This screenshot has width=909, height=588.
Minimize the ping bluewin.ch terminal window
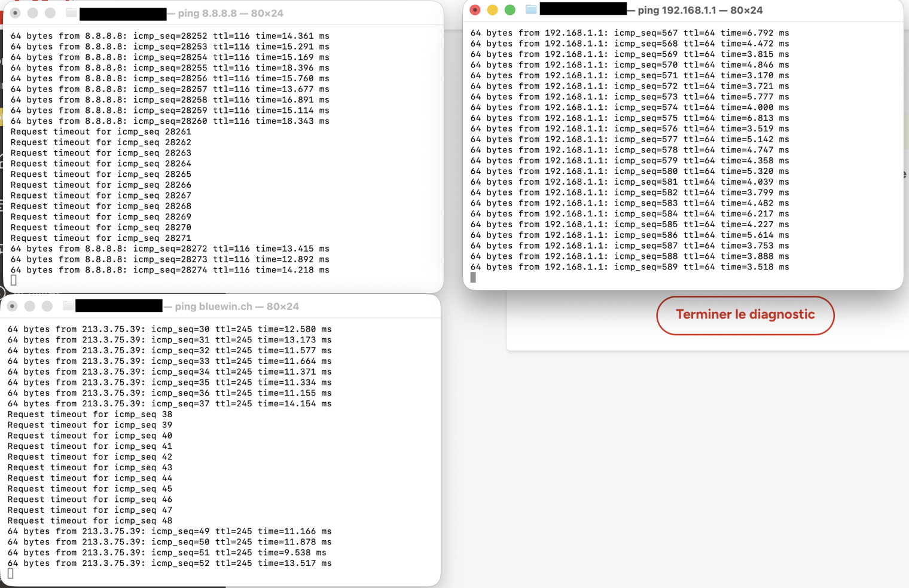(x=30, y=306)
